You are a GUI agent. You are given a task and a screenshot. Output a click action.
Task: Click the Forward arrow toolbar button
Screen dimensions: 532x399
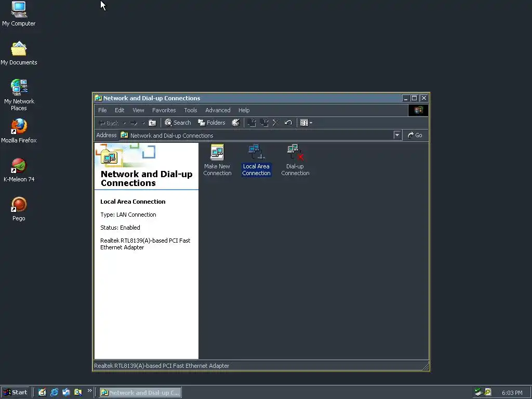click(x=134, y=123)
